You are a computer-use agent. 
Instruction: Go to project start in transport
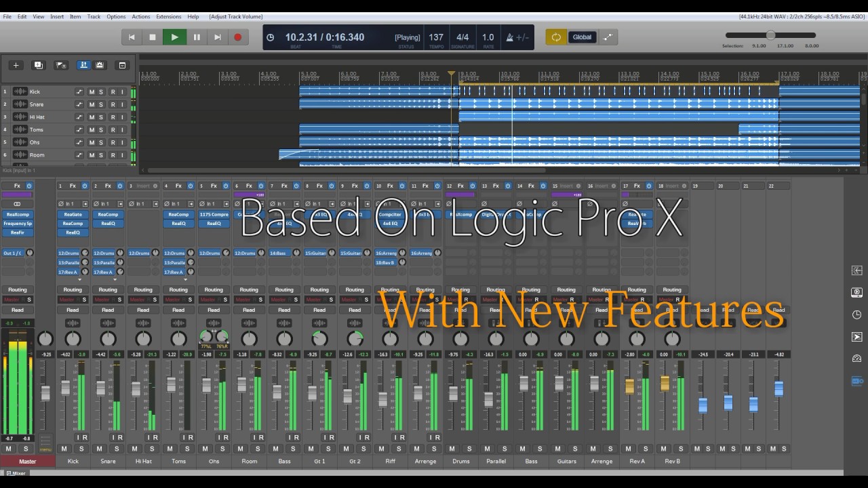(132, 37)
